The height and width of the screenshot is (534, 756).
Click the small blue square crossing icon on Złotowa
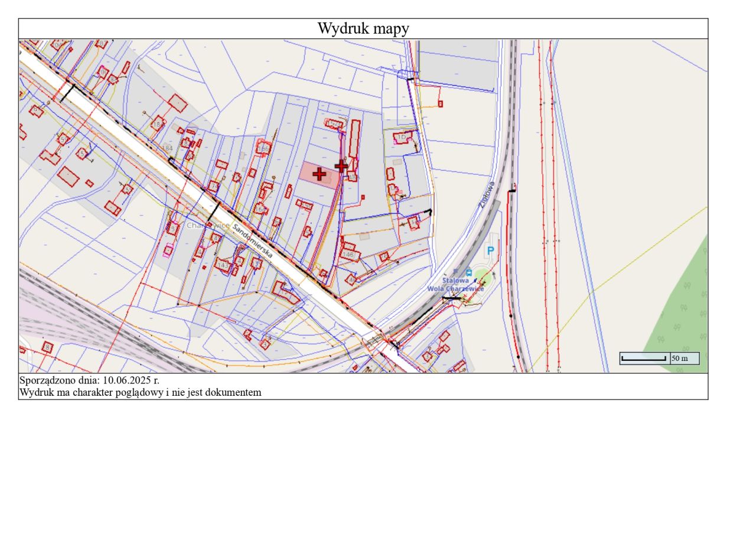pyautogui.click(x=455, y=271)
